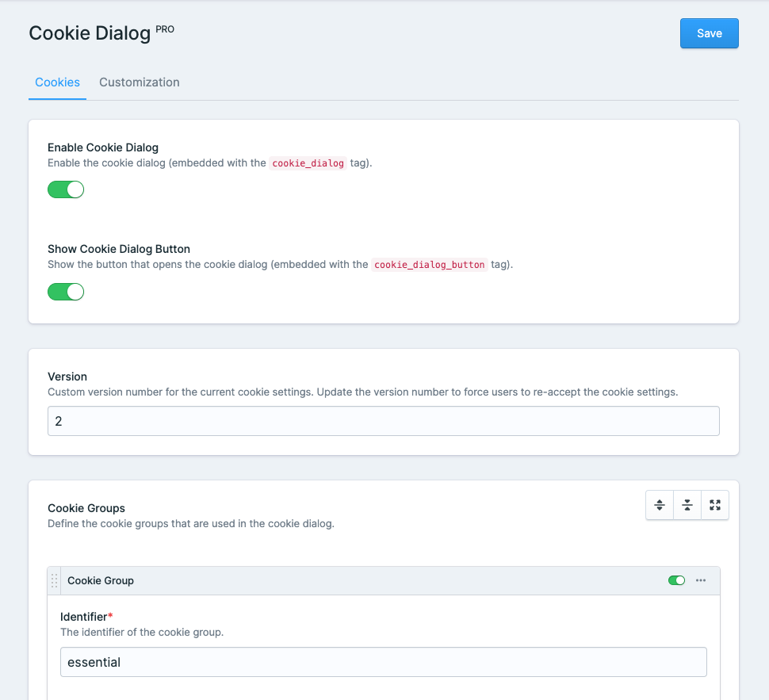Viewport: 769px width, 700px height.
Task: Open the Cookie Group three-dot menu
Action: click(x=701, y=580)
